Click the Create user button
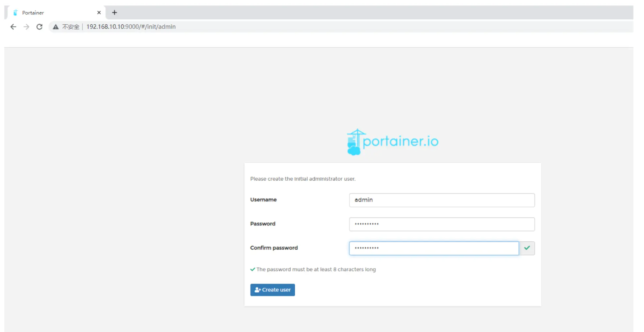Viewport: 644px width, 332px height. pyautogui.click(x=273, y=290)
